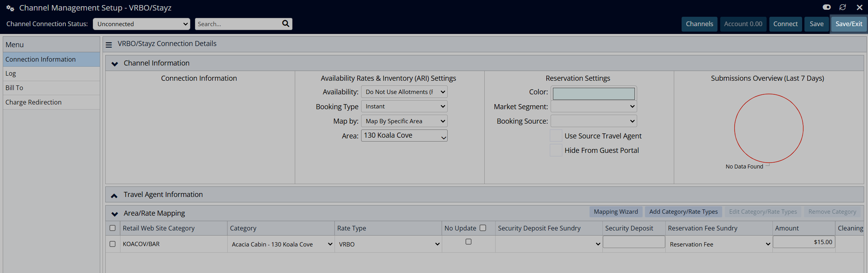Click the refresh icon in title bar
Screen dimensions: 868x273
843,7
